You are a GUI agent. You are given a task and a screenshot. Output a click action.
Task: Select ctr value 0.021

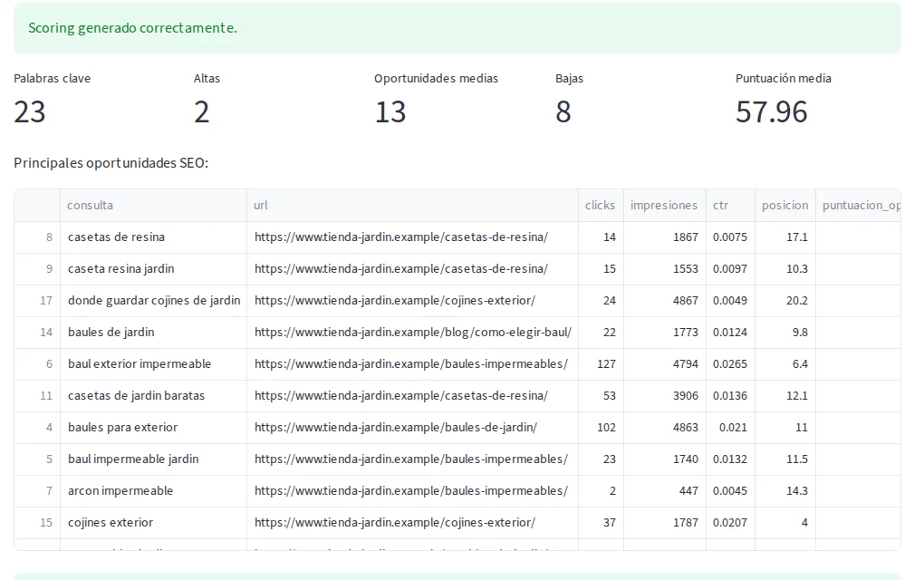click(730, 428)
